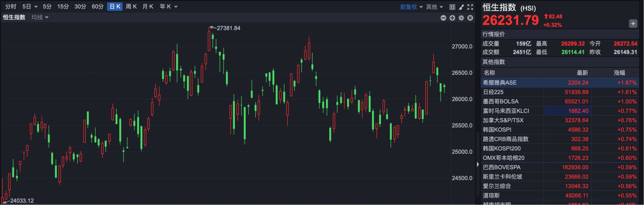Expand the 年K period dropdown arrow
Viewport: 644px width, 205px height.
176,7
